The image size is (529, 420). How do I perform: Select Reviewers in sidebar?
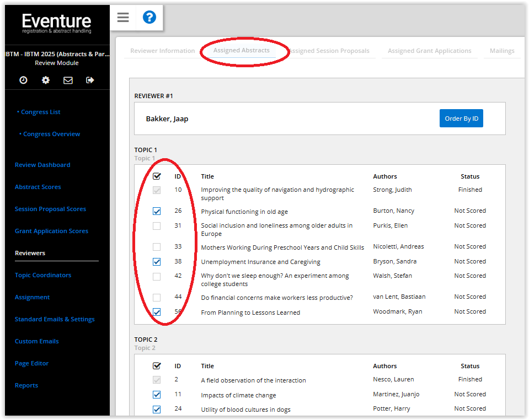30,253
